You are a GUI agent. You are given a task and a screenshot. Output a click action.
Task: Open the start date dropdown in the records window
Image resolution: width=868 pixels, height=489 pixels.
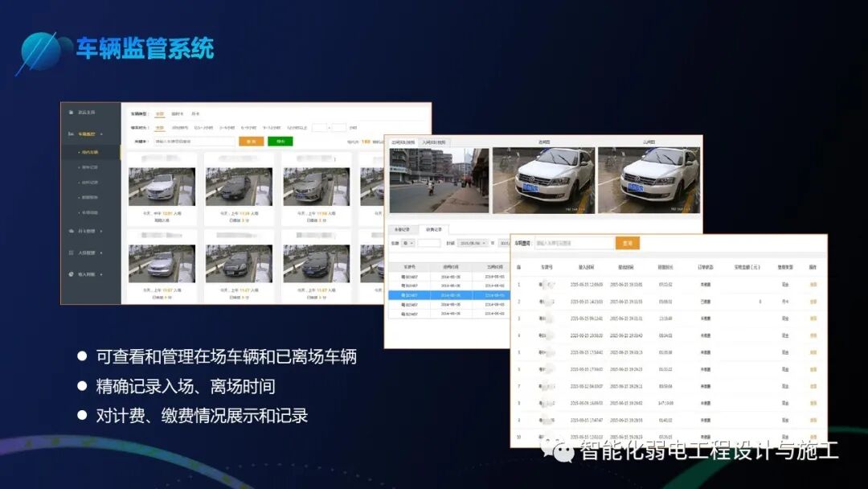pyautogui.click(x=473, y=243)
